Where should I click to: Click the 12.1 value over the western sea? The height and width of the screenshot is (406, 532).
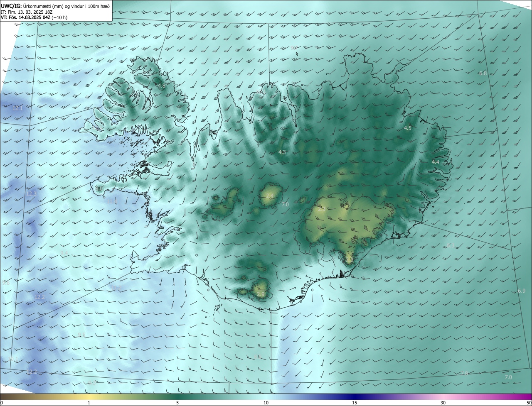[17, 108]
